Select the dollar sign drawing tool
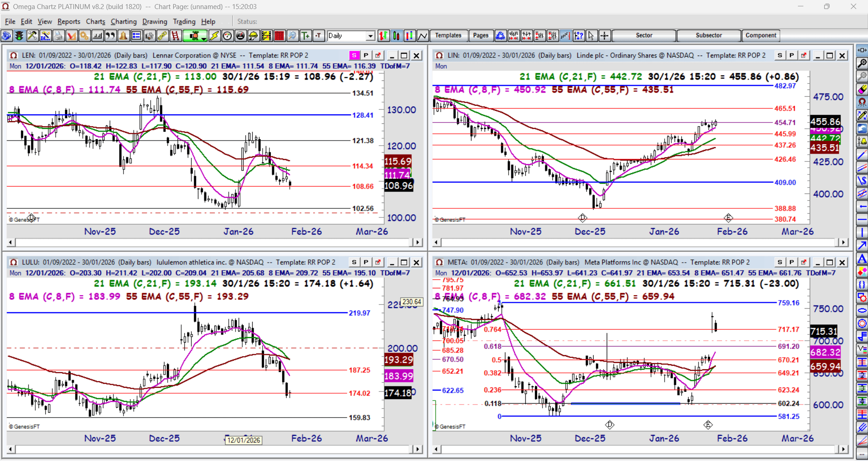Screen dimensions: 868x461 (862, 180)
